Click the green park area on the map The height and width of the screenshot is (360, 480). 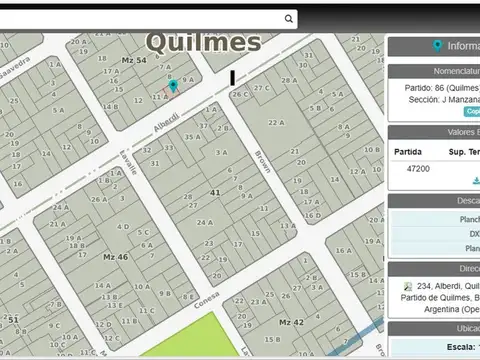192,337
